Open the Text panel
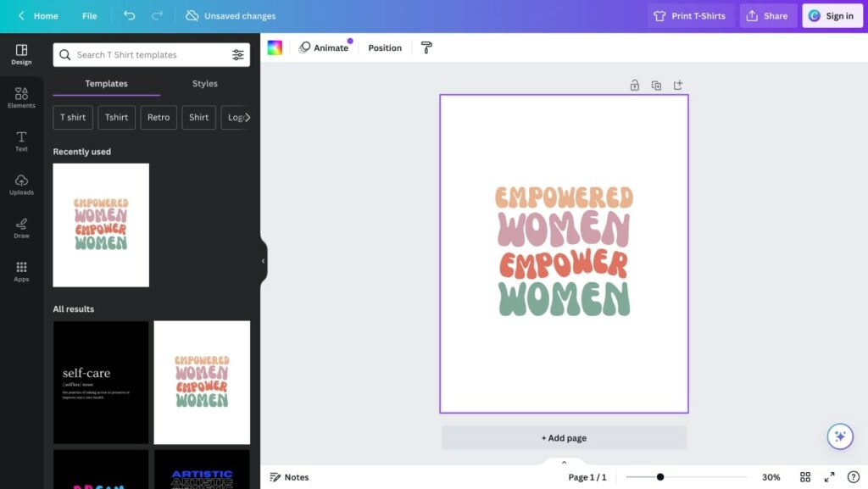This screenshot has width=868, height=489. (x=20, y=141)
